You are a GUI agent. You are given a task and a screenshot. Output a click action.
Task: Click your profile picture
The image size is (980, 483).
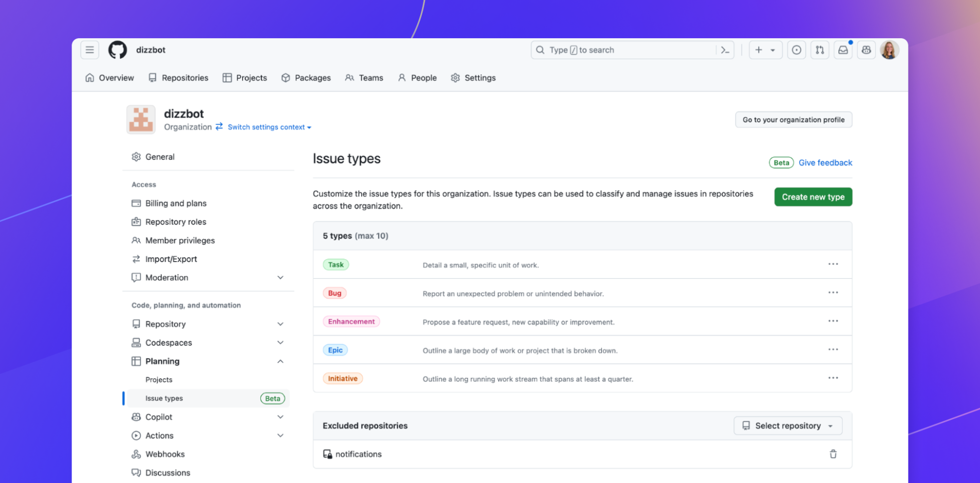pyautogui.click(x=889, y=49)
